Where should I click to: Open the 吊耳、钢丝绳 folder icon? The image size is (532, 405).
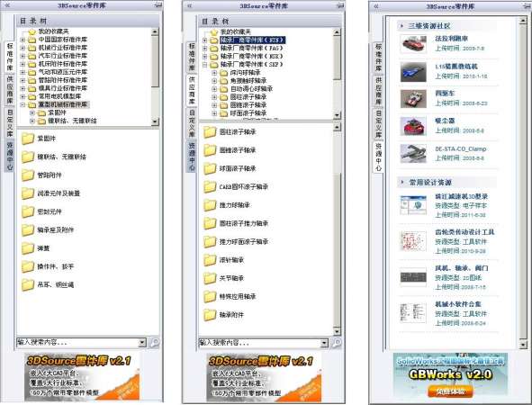[28, 285]
